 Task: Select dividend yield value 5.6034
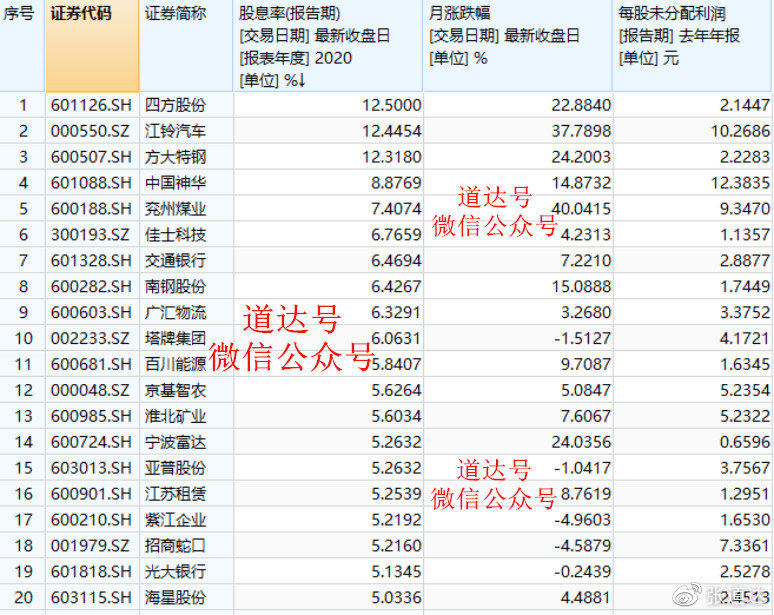[396, 416]
